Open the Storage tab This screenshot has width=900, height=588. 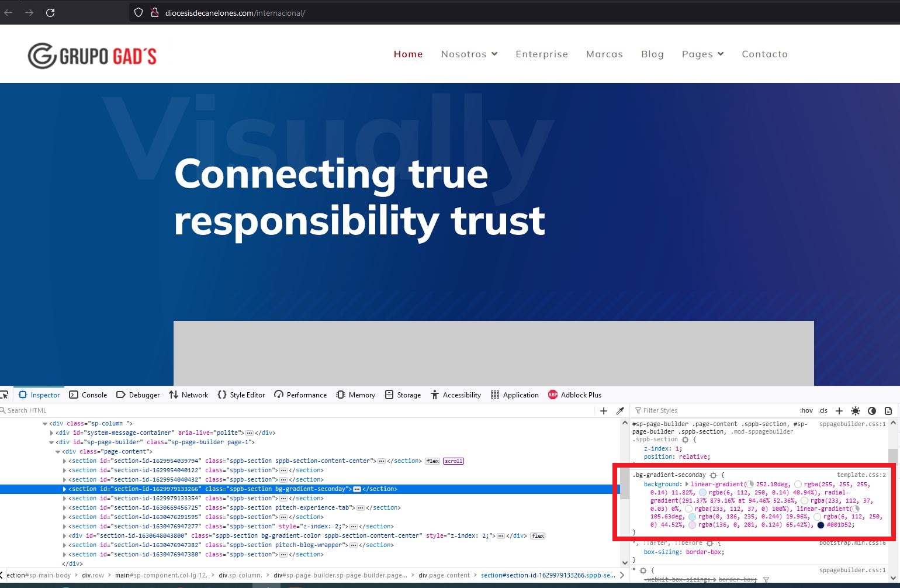click(403, 395)
